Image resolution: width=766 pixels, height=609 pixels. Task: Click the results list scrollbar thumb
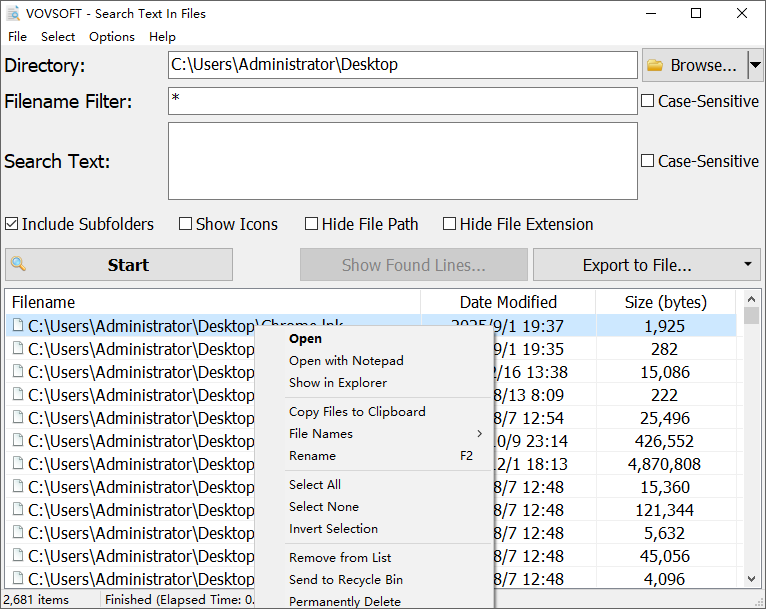point(751,315)
